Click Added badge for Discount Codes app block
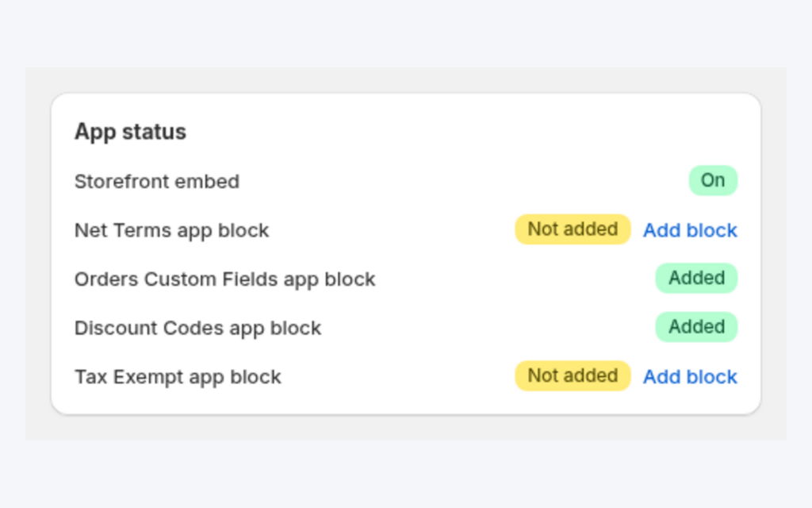This screenshot has width=812, height=508. 696,326
